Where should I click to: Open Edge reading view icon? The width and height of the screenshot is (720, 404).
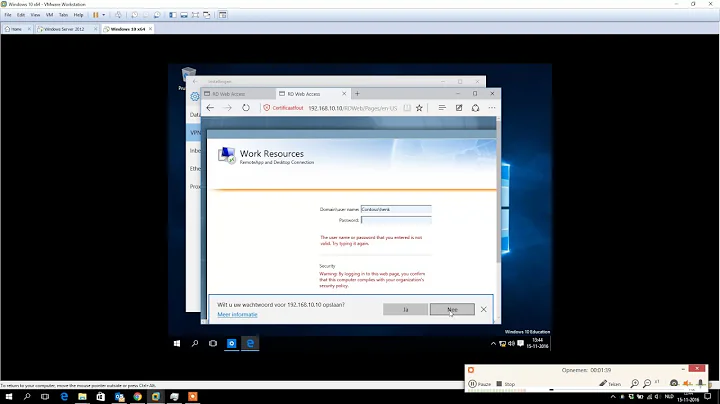(407, 108)
